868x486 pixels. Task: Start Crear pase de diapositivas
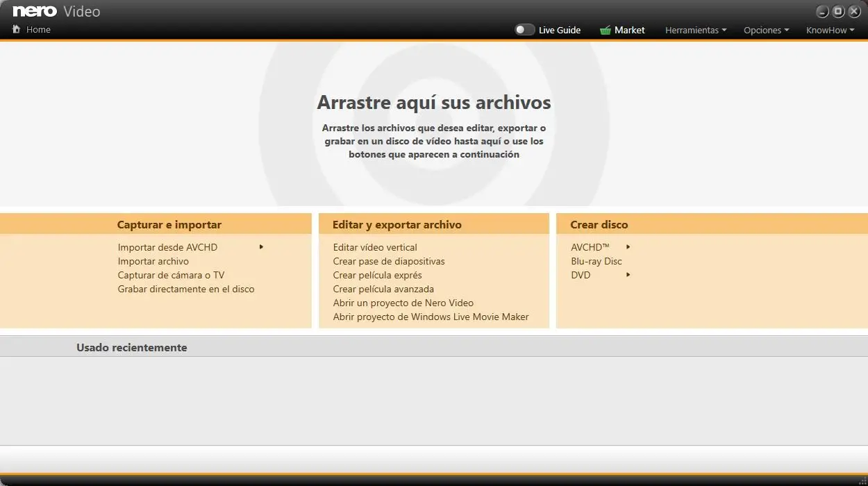(x=389, y=261)
